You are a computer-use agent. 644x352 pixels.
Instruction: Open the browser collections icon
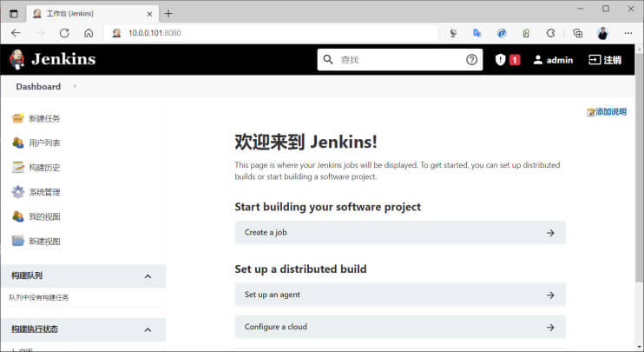click(578, 33)
